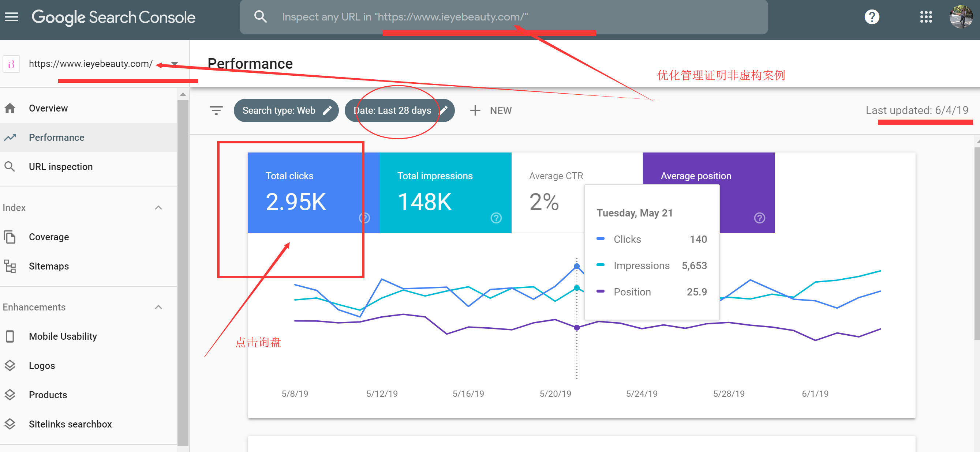Click the filter list icon
The image size is (980, 452).
(216, 111)
